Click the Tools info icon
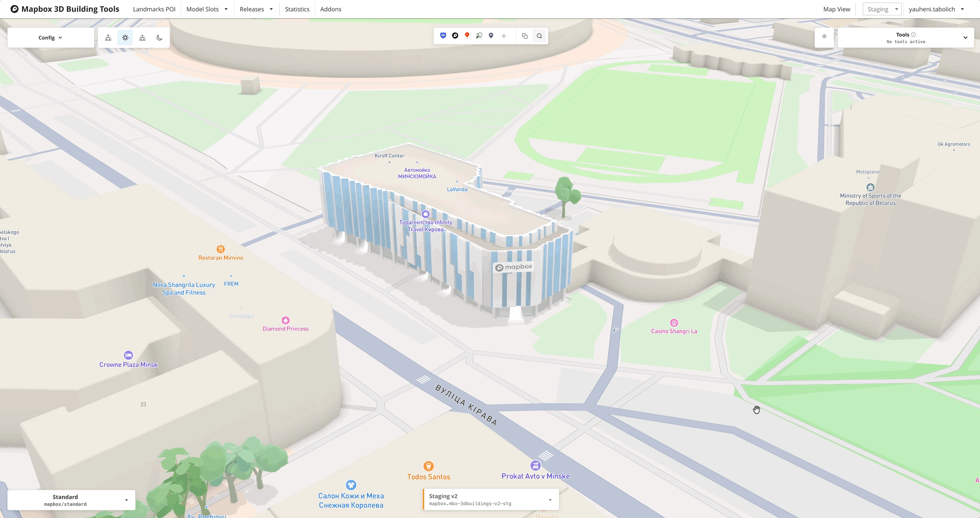 913,35
